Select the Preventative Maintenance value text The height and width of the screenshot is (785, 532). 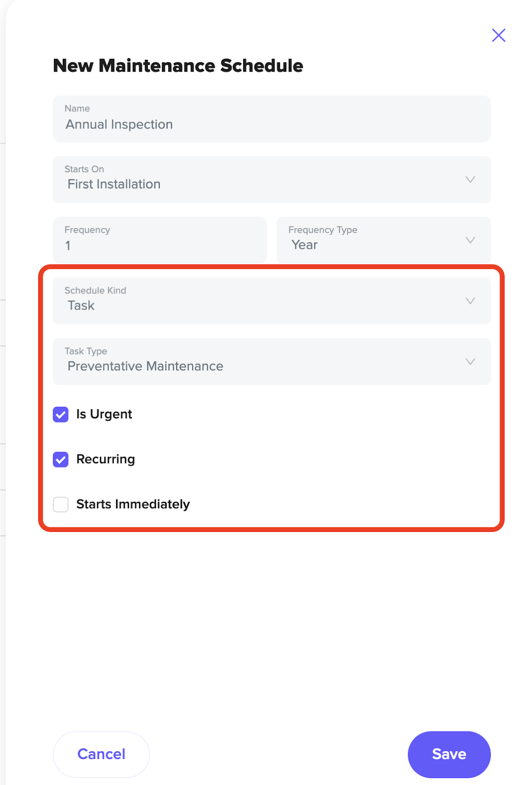click(145, 366)
